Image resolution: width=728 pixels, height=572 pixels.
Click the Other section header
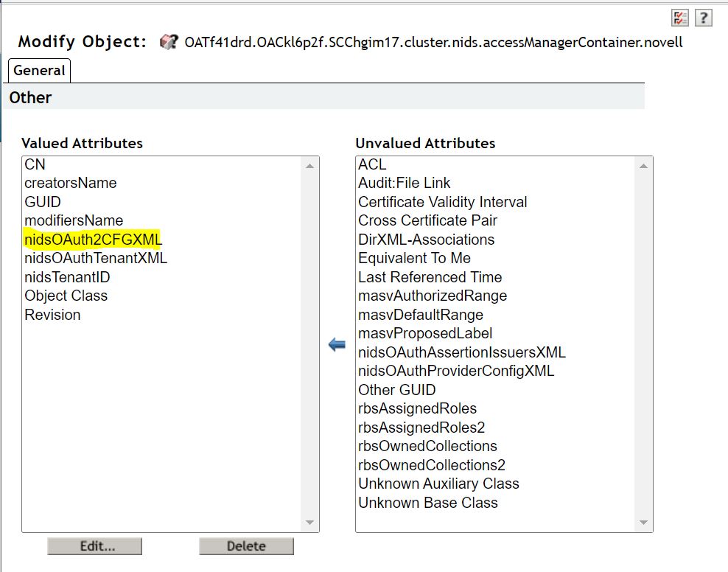click(x=29, y=97)
